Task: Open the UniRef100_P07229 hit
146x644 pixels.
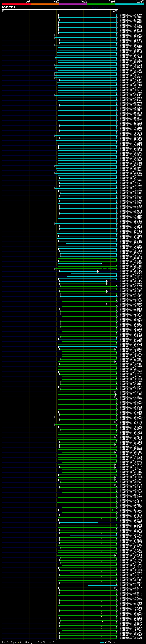Action: [131, 598]
